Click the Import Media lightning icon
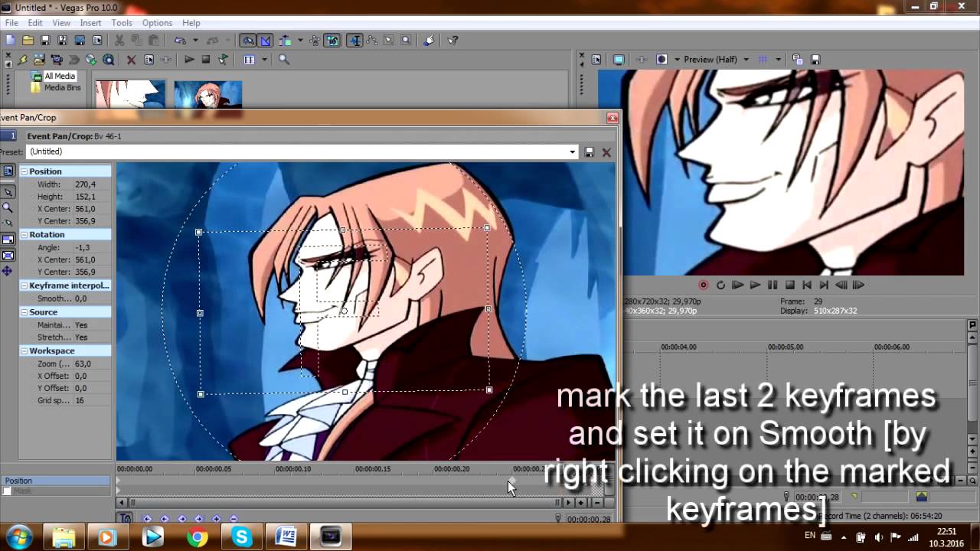The image size is (980, 551). (x=23, y=59)
